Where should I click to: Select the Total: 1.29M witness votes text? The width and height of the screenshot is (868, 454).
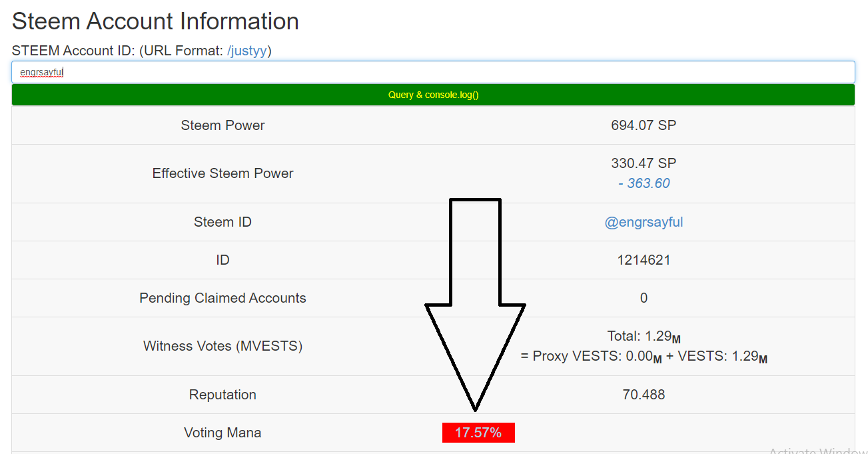coord(644,337)
